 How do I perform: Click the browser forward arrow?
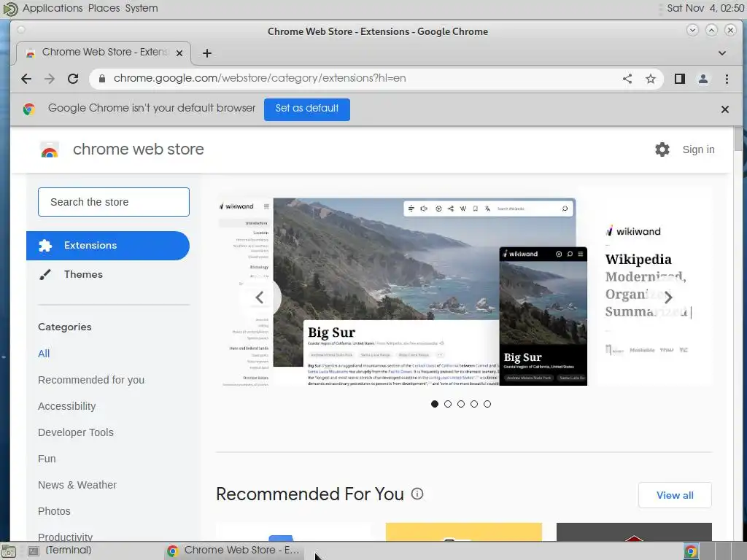tap(50, 79)
